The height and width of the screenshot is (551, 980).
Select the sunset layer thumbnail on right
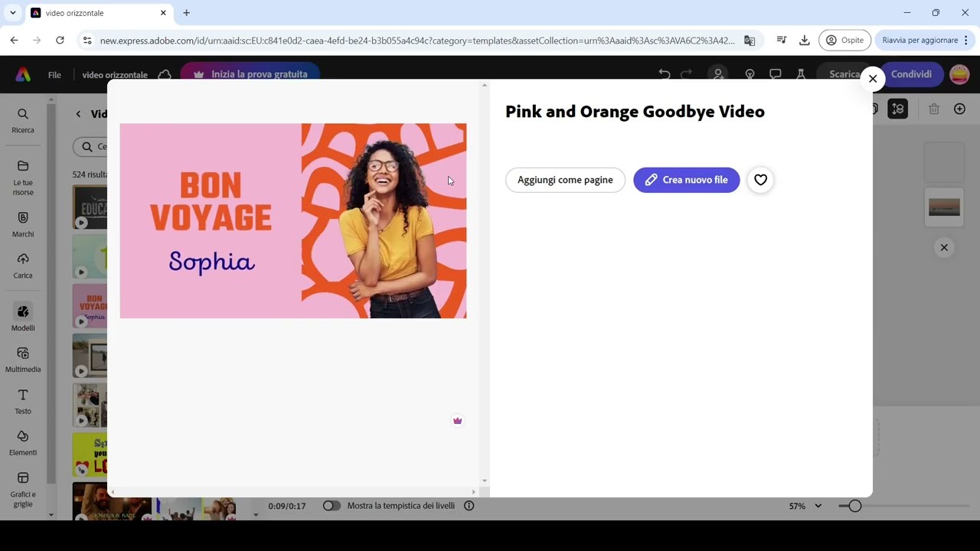[x=944, y=207]
